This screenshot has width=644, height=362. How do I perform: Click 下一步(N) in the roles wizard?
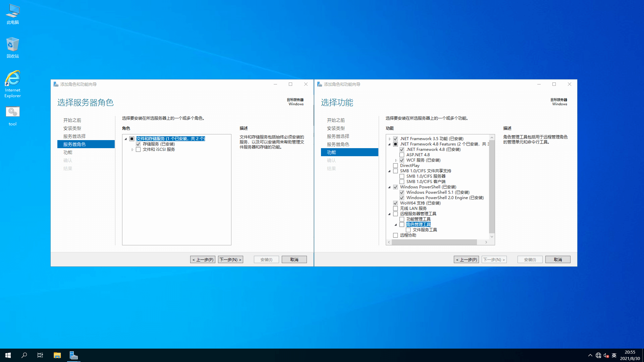[x=230, y=259]
